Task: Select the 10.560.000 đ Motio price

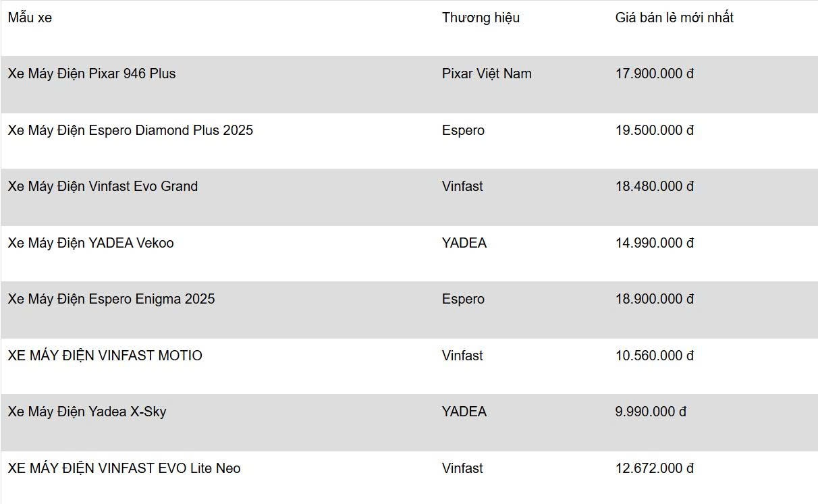Action: tap(654, 356)
